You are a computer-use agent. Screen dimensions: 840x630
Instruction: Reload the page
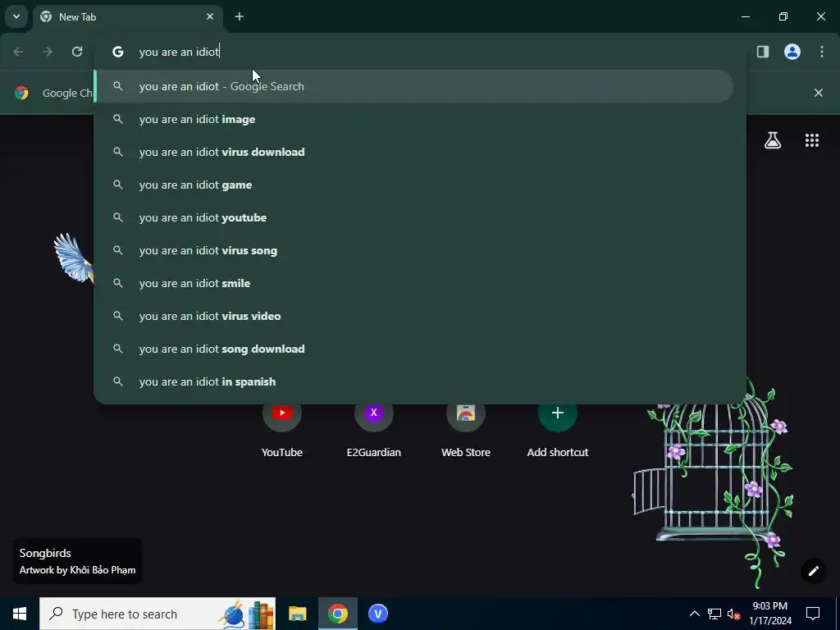coord(77,52)
